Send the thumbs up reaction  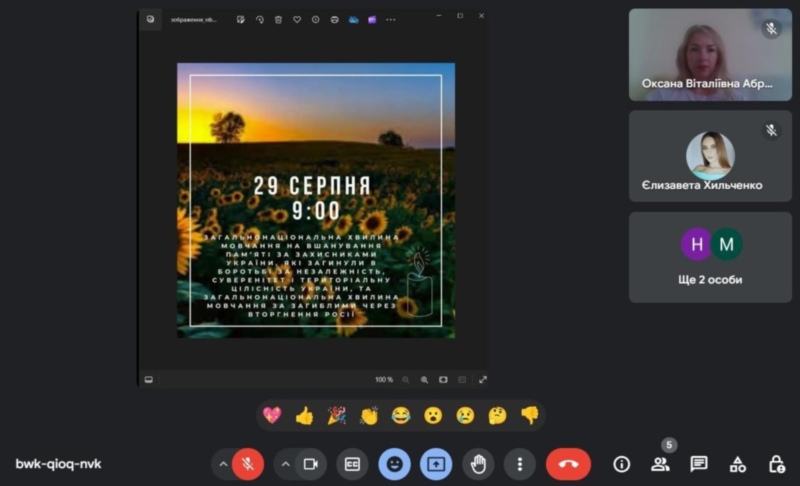pyautogui.click(x=304, y=415)
